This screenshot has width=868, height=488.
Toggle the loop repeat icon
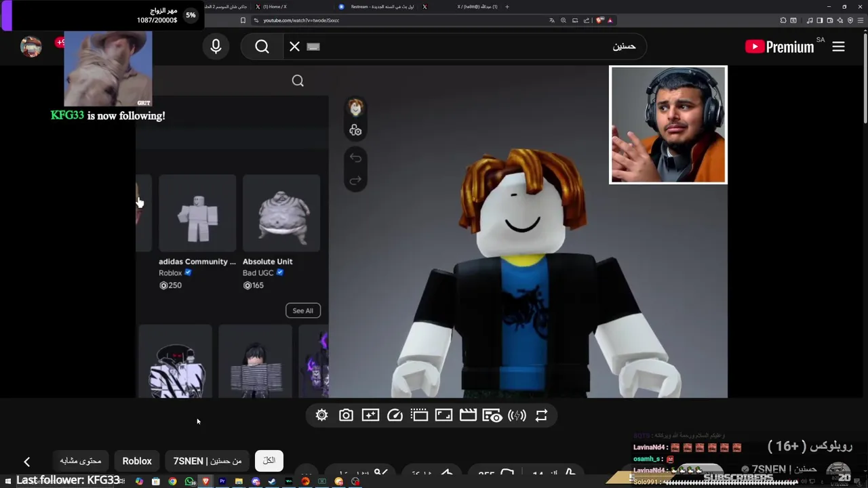541,415
